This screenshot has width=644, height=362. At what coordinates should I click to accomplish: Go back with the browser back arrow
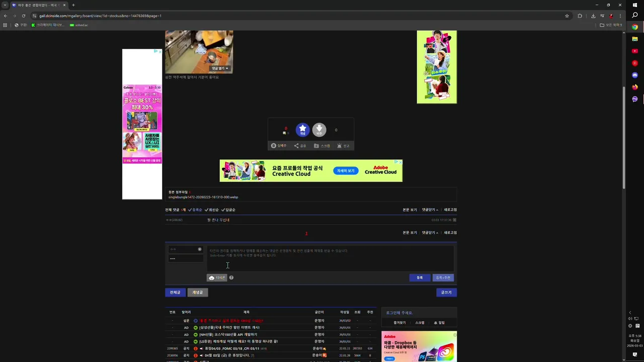6,16
